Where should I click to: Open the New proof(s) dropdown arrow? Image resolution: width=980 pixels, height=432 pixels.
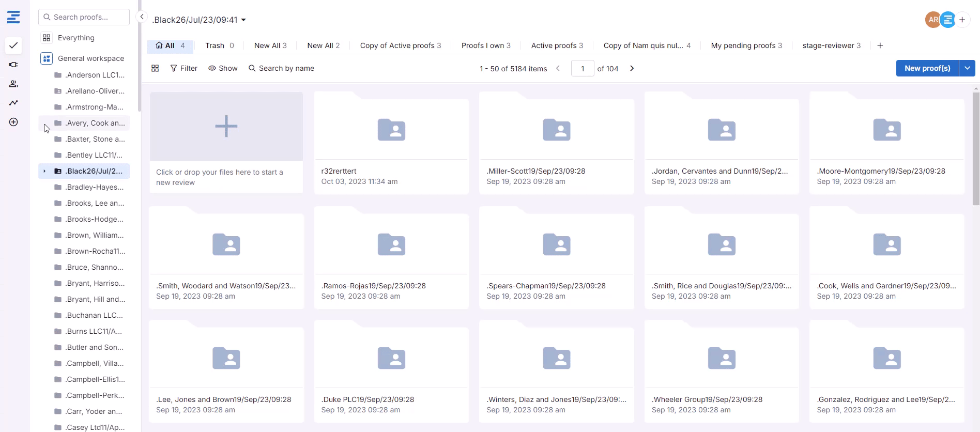[x=967, y=68]
